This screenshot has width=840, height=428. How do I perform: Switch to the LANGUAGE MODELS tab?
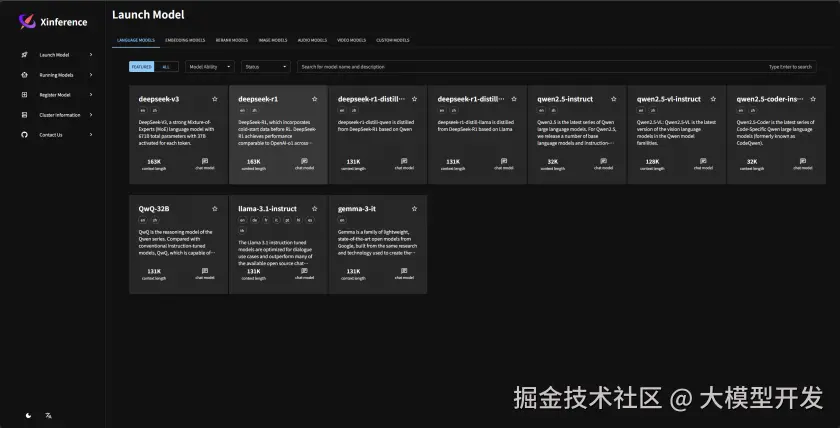pyautogui.click(x=136, y=40)
